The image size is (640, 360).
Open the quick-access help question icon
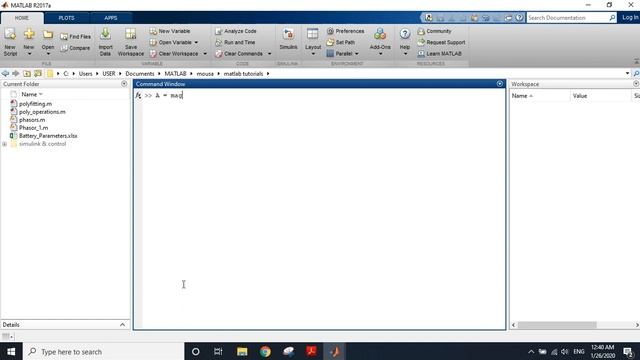[x=519, y=18]
